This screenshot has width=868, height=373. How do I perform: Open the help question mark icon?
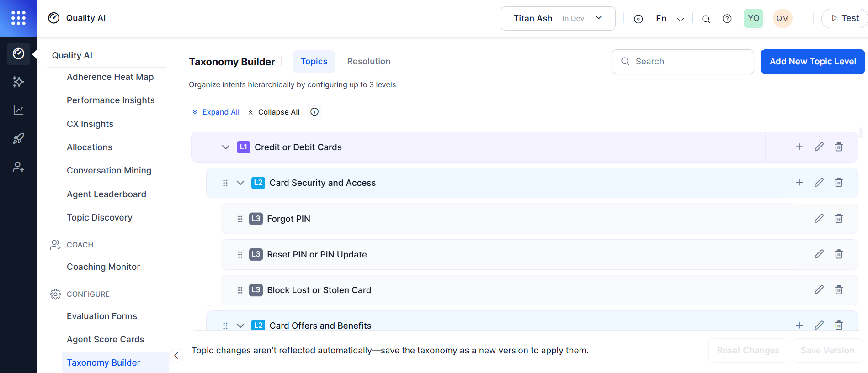tap(727, 19)
